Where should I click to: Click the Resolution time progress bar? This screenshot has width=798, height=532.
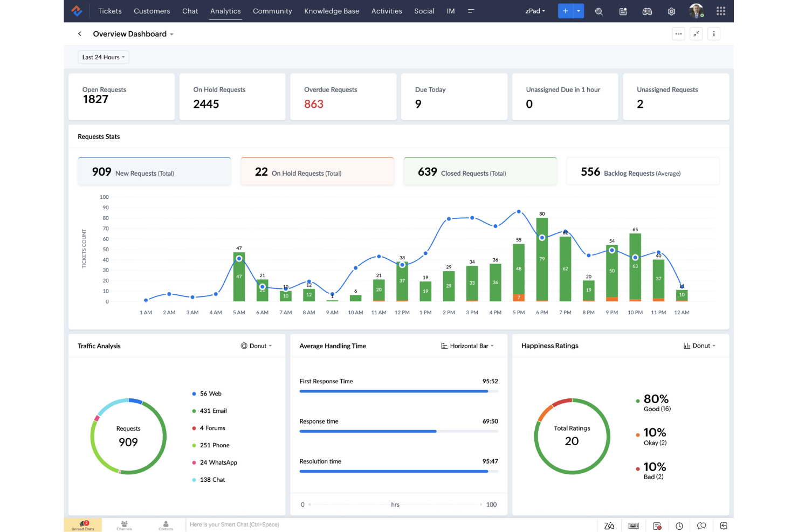click(x=399, y=472)
